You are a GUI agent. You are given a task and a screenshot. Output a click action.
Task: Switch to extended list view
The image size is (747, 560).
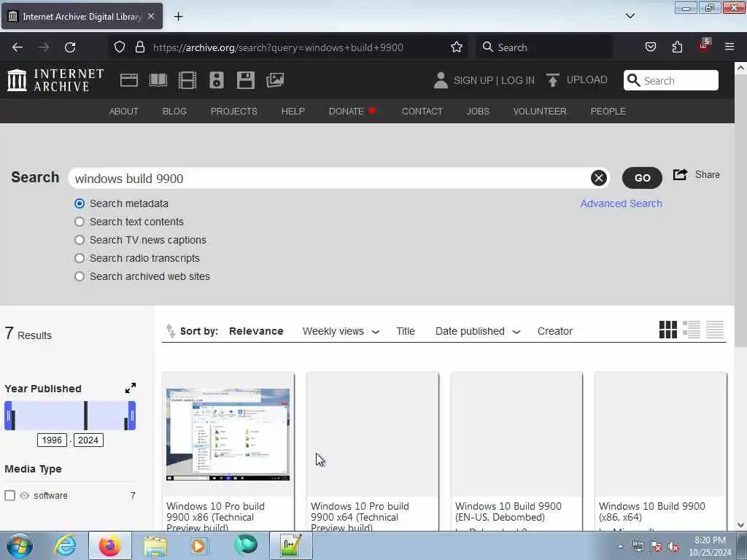[692, 330]
